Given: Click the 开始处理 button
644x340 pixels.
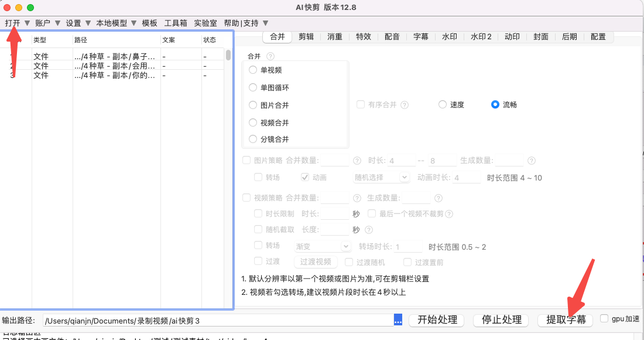Looking at the screenshot, I should pyautogui.click(x=437, y=320).
